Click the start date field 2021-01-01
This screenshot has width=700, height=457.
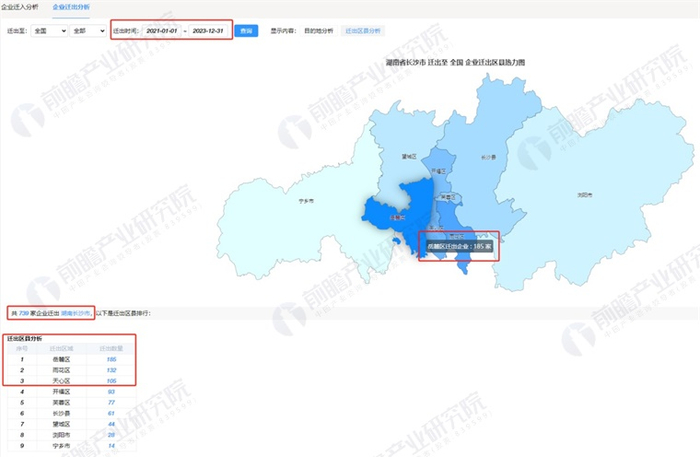[162, 31]
